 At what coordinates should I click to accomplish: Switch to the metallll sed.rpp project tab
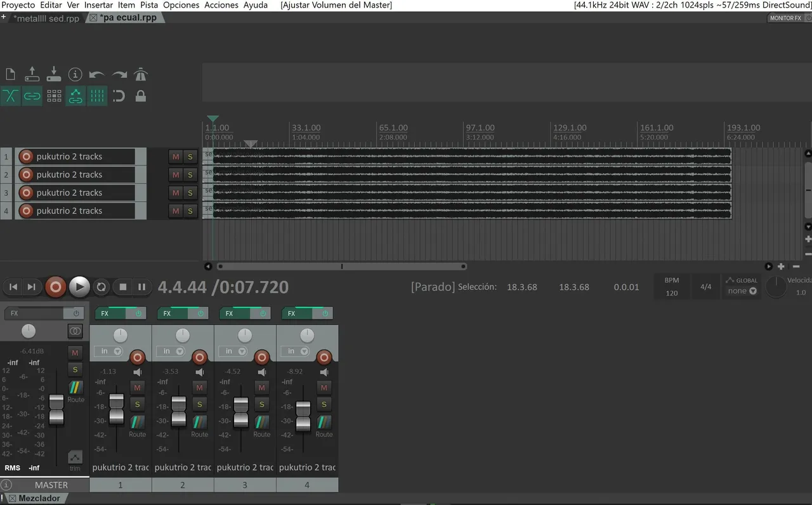(46, 18)
